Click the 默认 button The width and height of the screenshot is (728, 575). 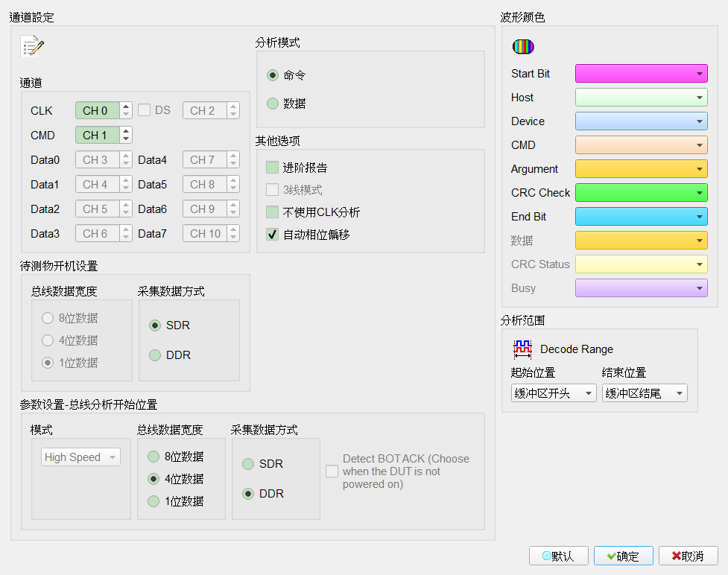pyautogui.click(x=559, y=556)
